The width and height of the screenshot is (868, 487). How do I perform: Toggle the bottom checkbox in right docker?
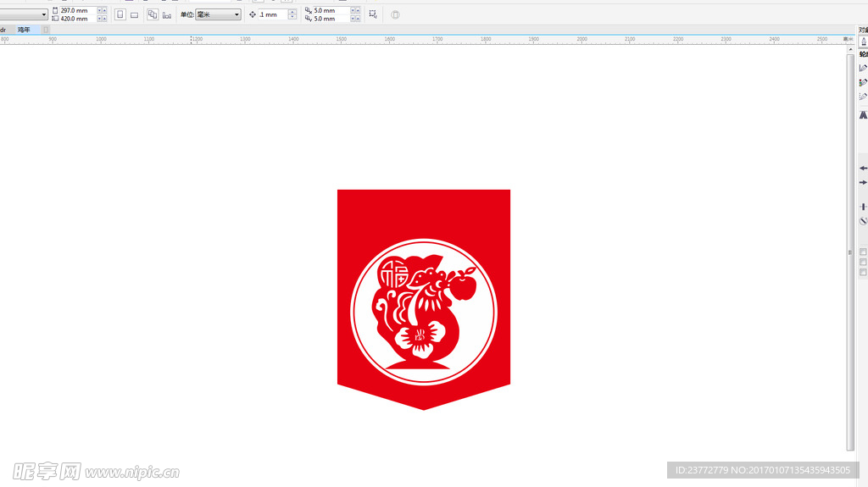(x=863, y=273)
